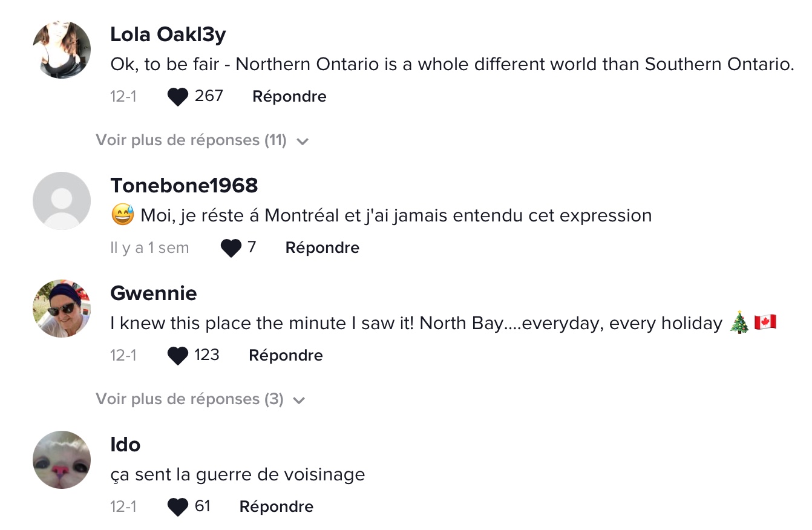
Task: Open Gwennie's profile picture
Action: 62,309
